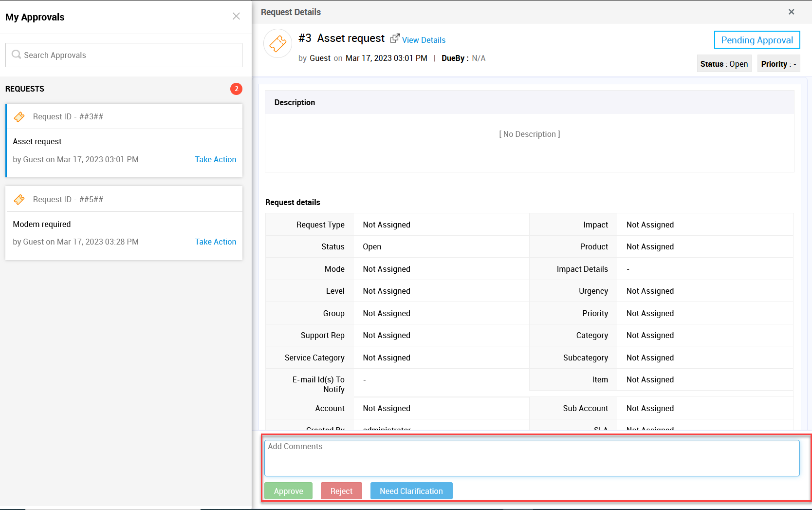812x510 pixels.
Task: Click the Priority indicator in the header
Action: point(778,64)
